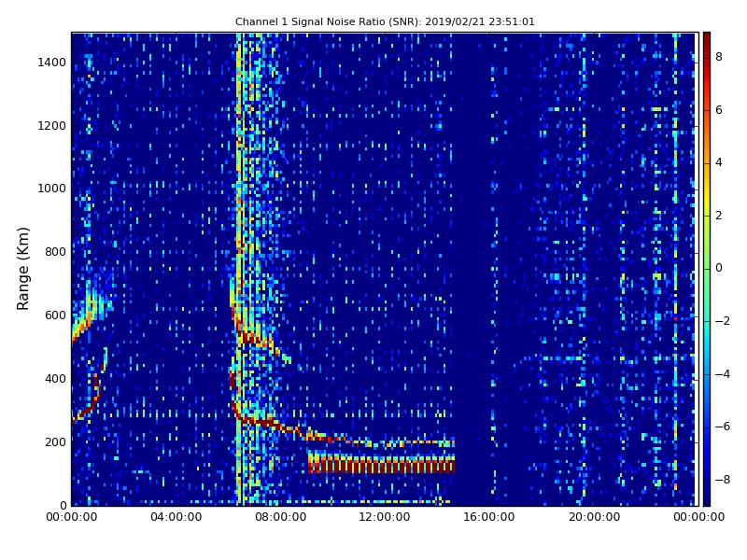Click the colorbar label −4

pyautogui.click(x=722, y=374)
